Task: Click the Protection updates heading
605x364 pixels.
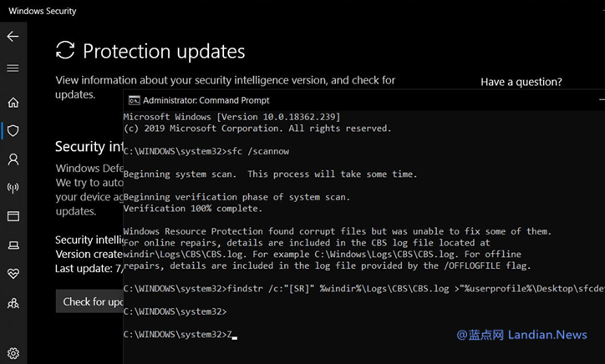Action: point(164,51)
